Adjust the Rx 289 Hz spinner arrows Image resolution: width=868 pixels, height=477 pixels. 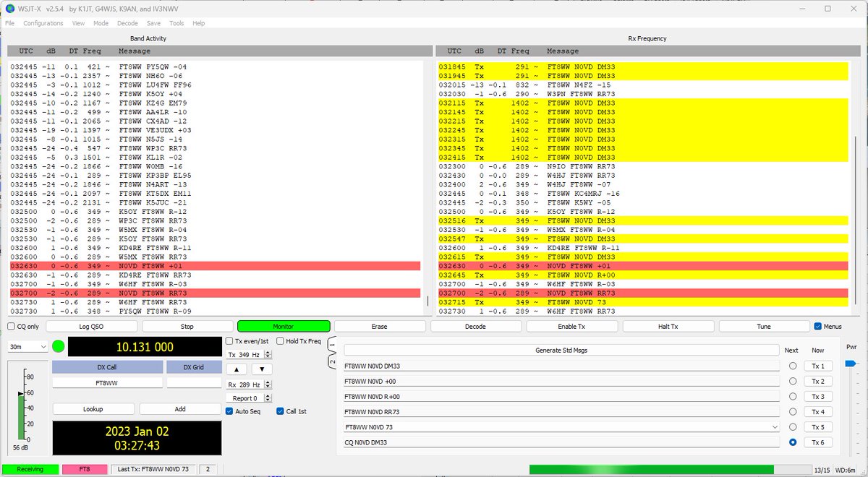click(268, 384)
